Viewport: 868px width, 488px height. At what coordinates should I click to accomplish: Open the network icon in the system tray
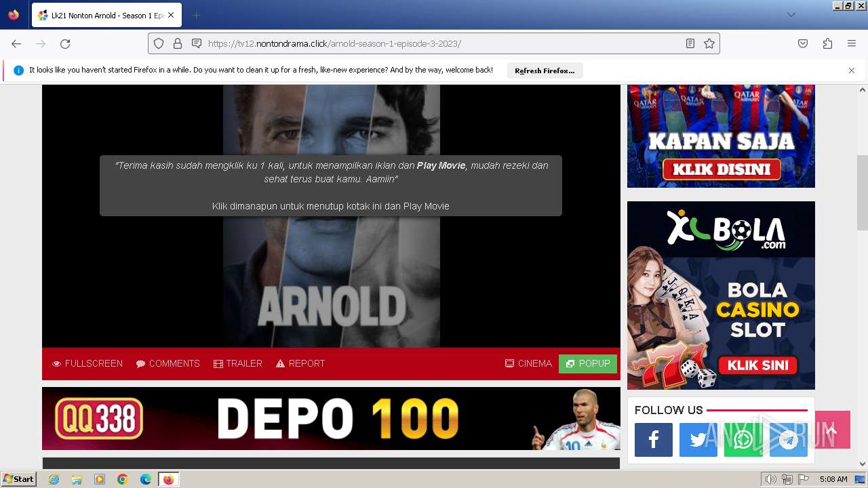click(787, 479)
